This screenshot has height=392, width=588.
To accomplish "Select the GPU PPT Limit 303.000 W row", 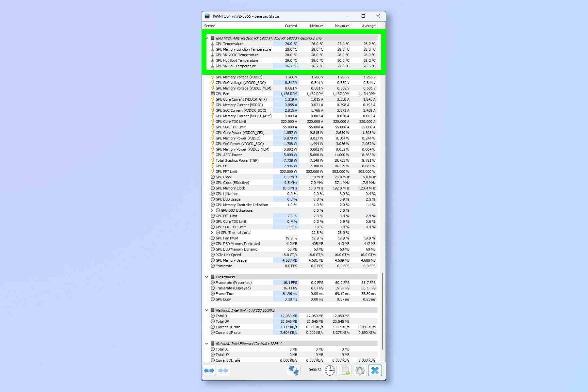I will click(294, 171).
